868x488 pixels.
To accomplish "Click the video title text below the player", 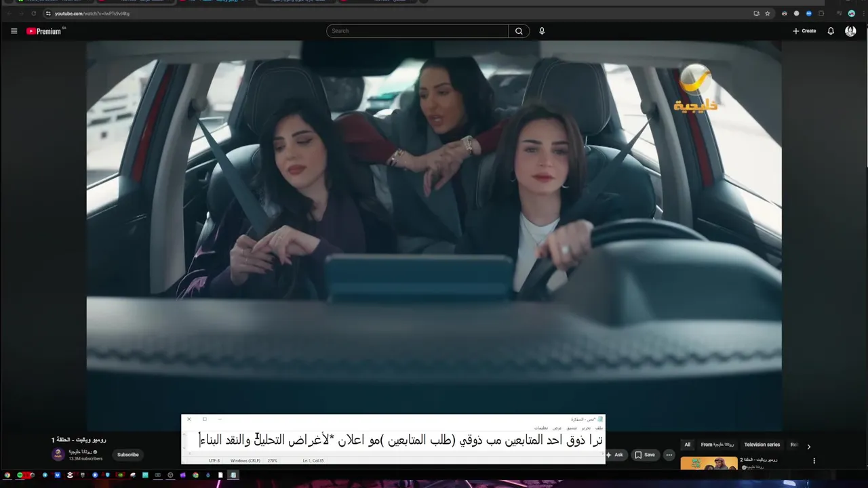I will (x=79, y=440).
